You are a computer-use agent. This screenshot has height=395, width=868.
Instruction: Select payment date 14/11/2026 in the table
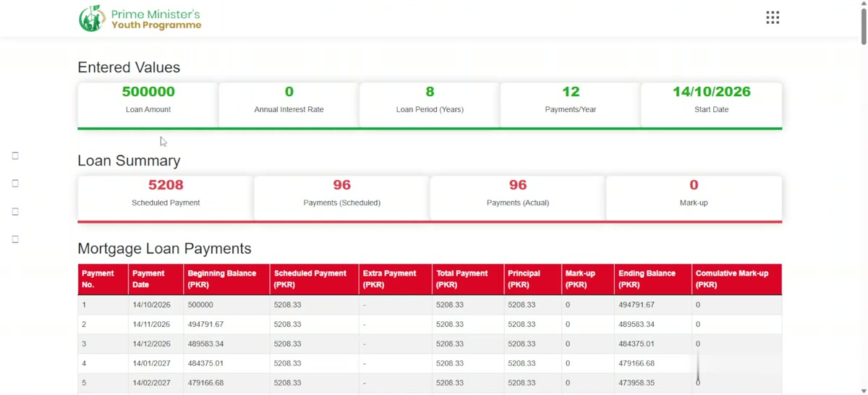point(151,325)
